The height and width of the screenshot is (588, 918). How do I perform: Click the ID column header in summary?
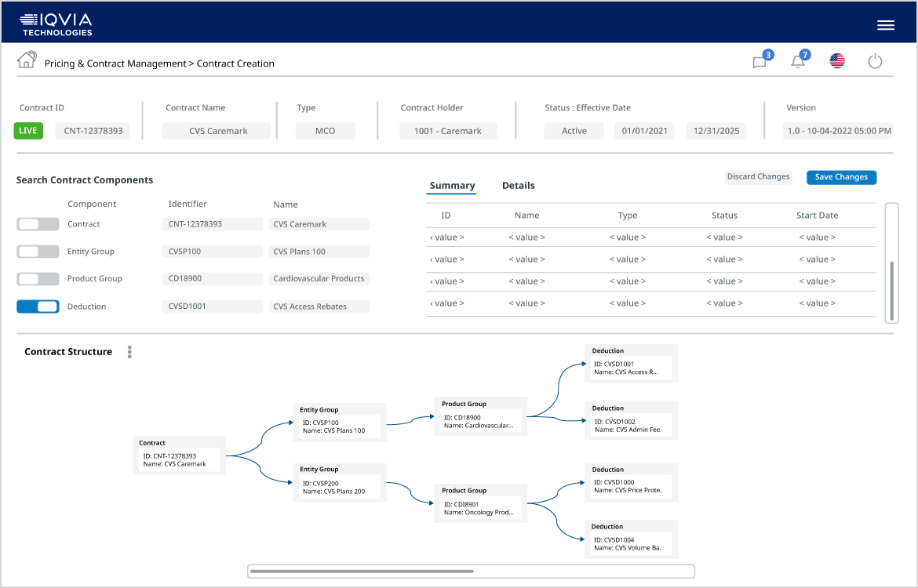pos(446,216)
